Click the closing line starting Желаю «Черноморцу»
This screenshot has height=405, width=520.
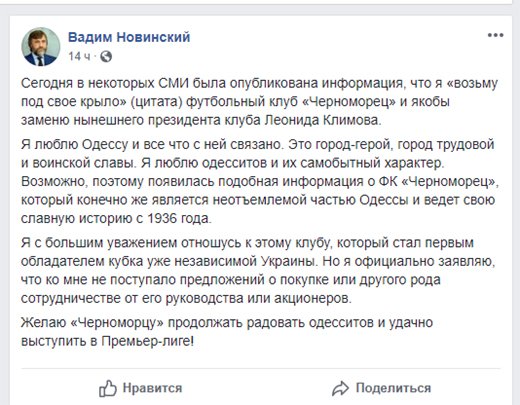coord(227,332)
